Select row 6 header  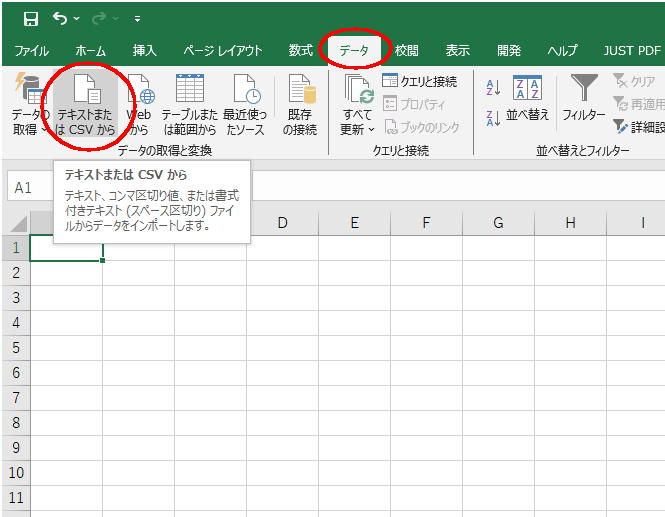coord(16,373)
